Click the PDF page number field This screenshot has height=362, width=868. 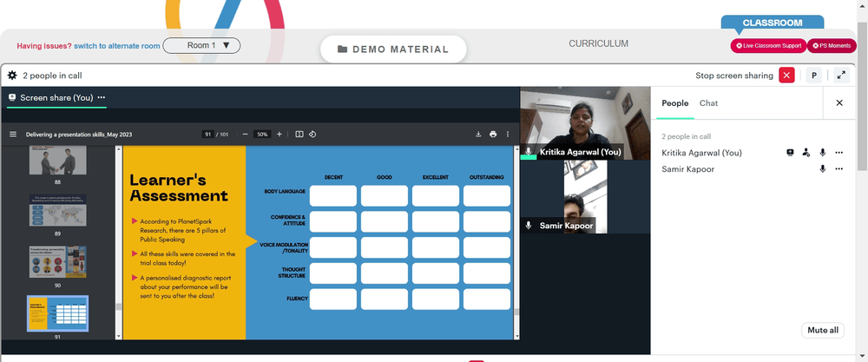tap(208, 134)
